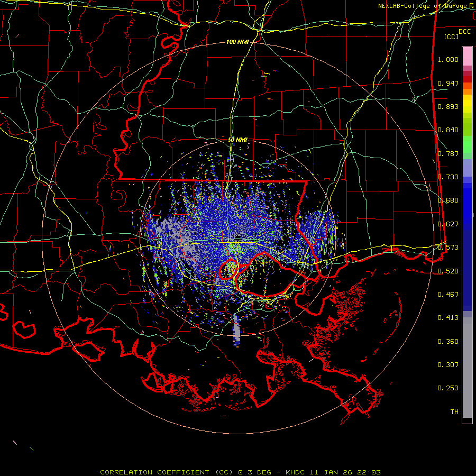Viewport: 476px width, 476px height.
Task: Pick the dark navy segment of the color bar
Action: tap(467, 270)
